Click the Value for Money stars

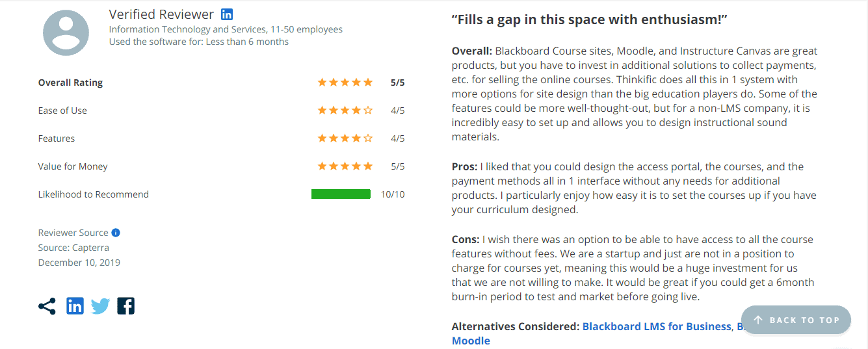345,166
